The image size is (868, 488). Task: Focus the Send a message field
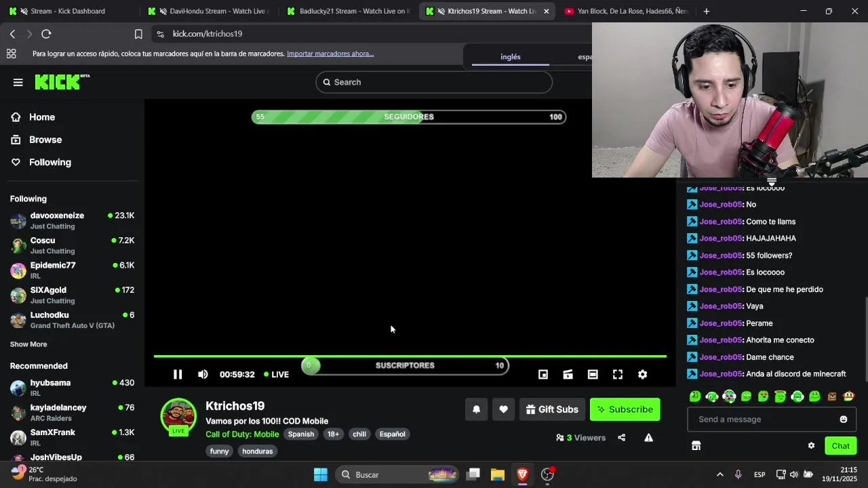coord(772,420)
